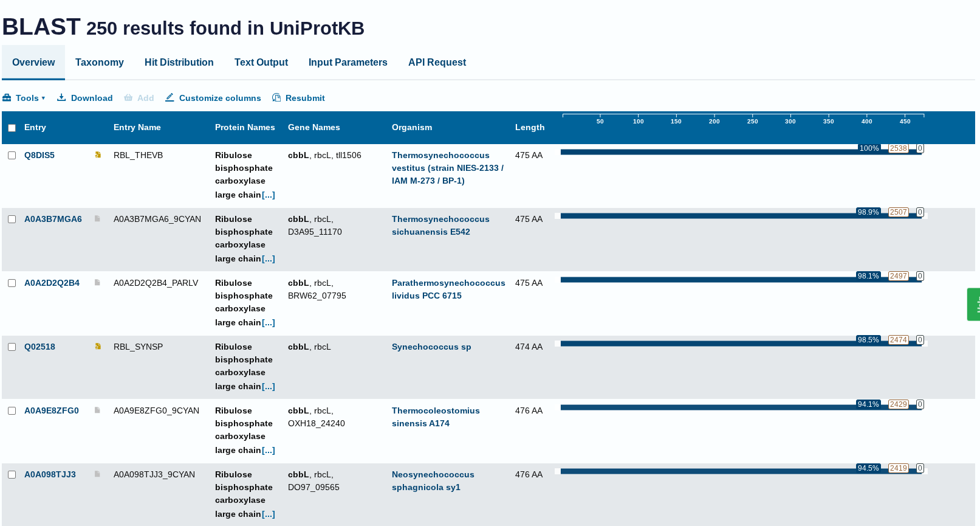Click score 2538 badge for Q8DIS5
The height and width of the screenshot is (526, 980).
pyautogui.click(x=898, y=148)
